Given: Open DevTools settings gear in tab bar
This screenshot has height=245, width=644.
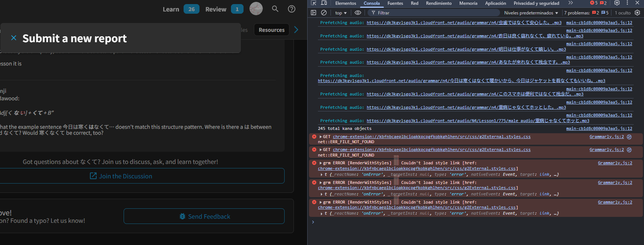Looking at the screenshot, I should click(617, 3).
